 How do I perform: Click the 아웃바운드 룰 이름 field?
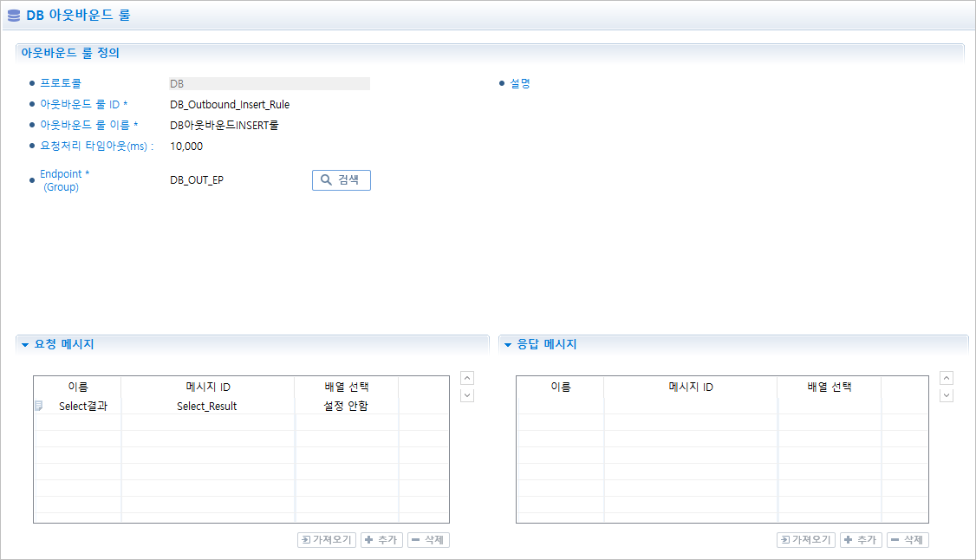[x=224, y=126]
